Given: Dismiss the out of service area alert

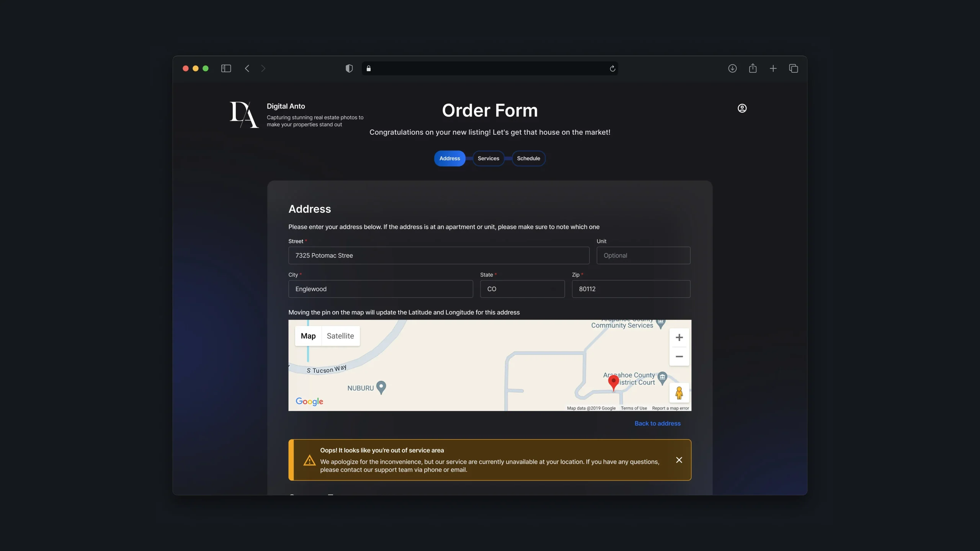Looking at the screenshot, I should click(x=679, y=460).
